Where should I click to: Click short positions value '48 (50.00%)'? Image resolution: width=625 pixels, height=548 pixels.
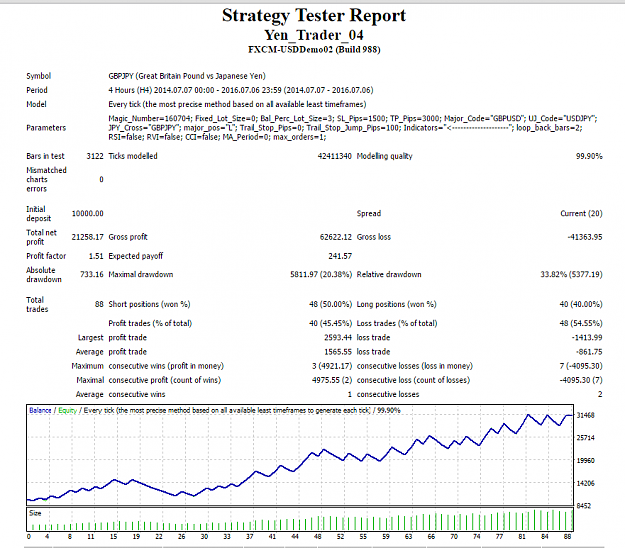pyautogui.click(x=330, y=304)
